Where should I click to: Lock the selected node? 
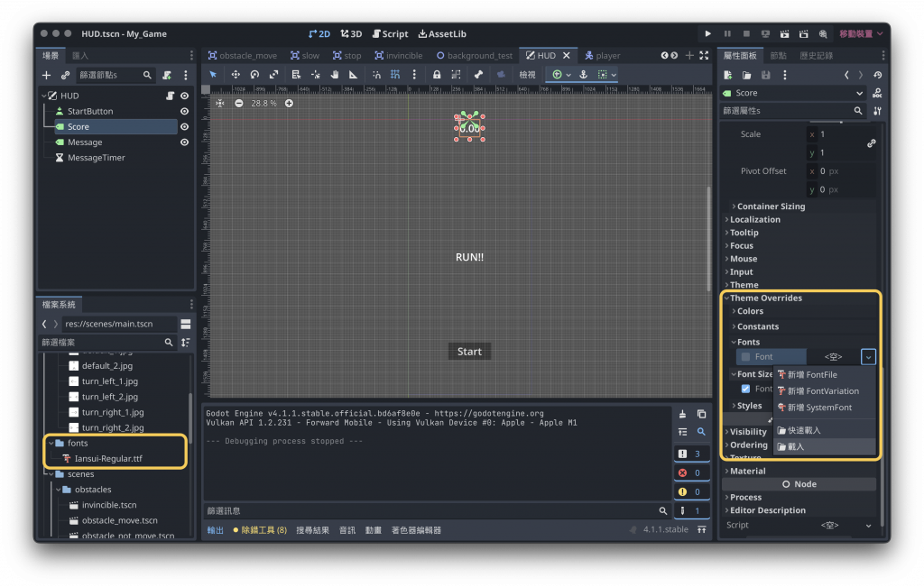(x=437, y=74)
